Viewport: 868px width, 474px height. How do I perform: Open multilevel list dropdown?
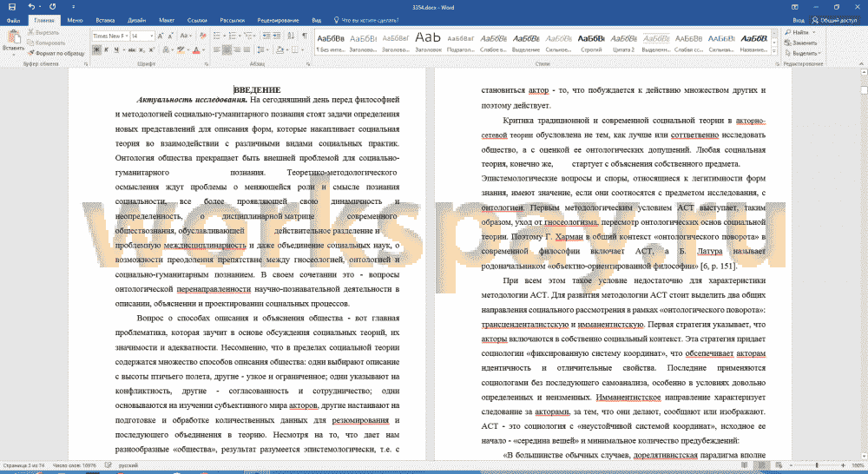tap(255, 36)
